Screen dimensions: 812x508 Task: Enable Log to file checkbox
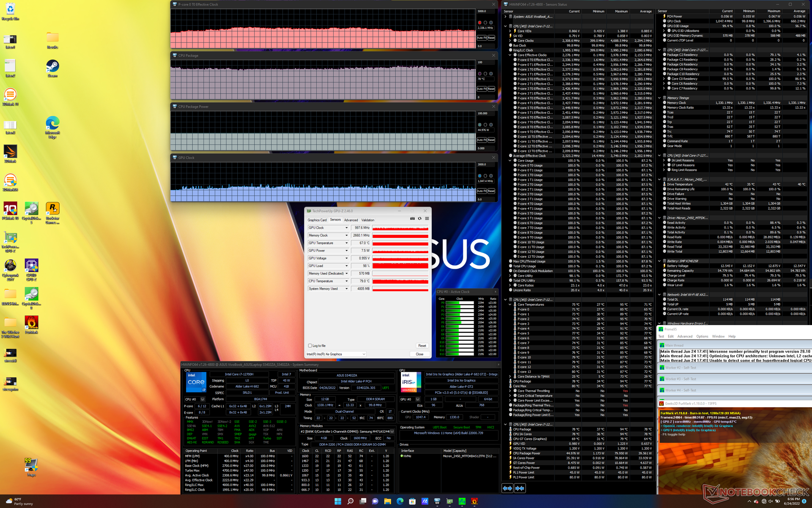310,345
